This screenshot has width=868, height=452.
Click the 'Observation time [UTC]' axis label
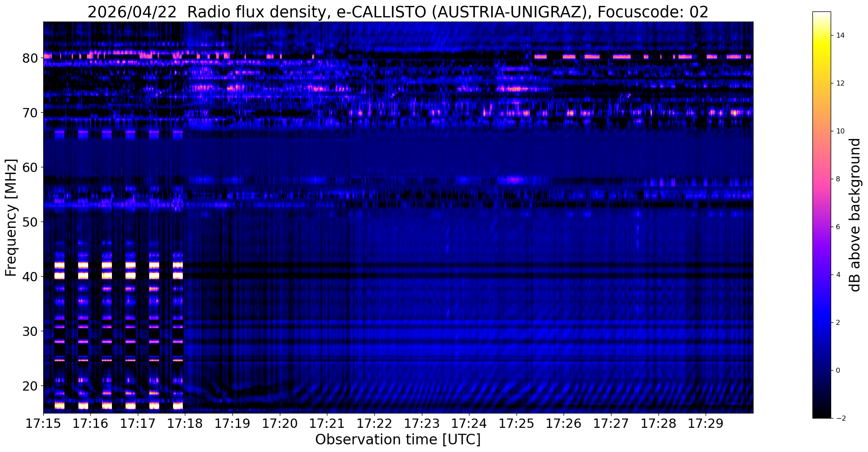click(x=398, y=439)
